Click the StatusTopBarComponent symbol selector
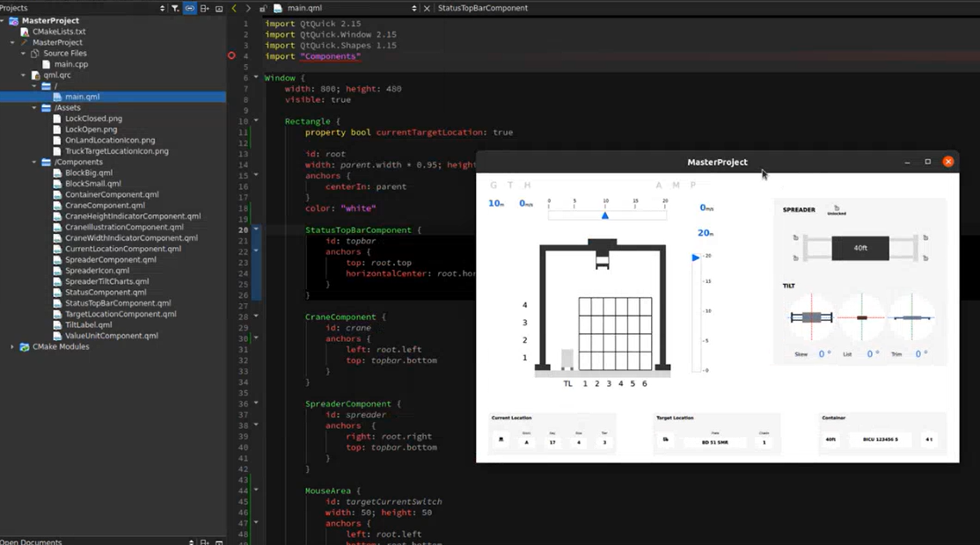The height and width of the screenshot is (545, 980). tap(482, 8)
